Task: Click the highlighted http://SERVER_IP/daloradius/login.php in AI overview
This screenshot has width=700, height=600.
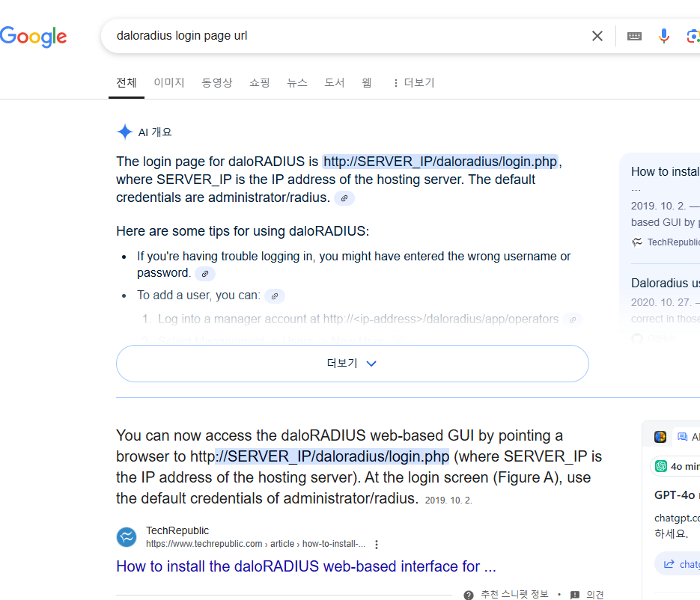Action: (440, 162)
